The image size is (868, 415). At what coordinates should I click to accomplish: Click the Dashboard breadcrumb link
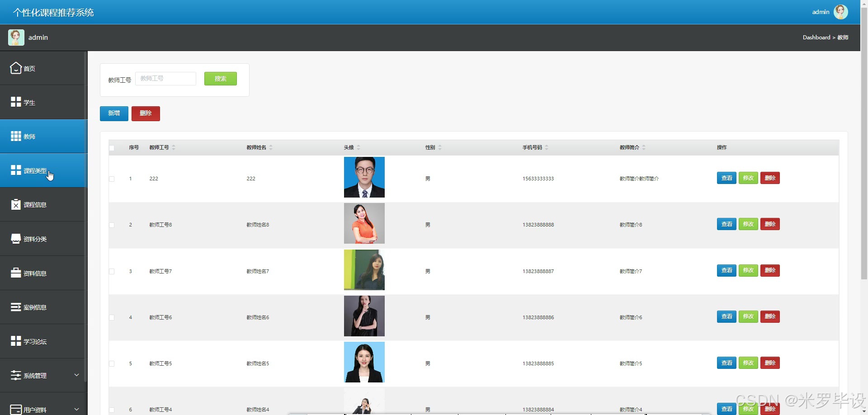pyautogui.click(x=816, y=38)
